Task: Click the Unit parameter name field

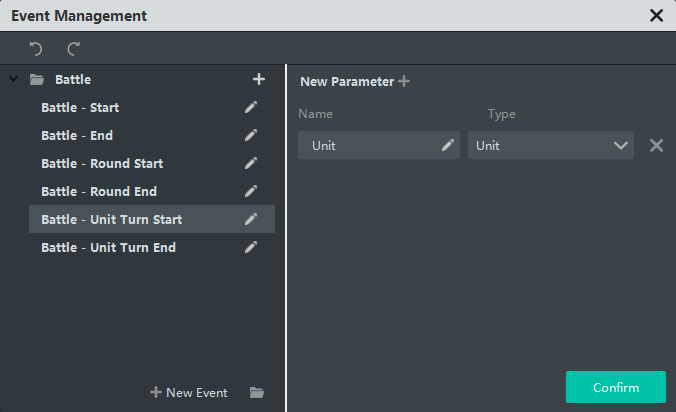Action: pyautogui.click(x=370, y=145)
